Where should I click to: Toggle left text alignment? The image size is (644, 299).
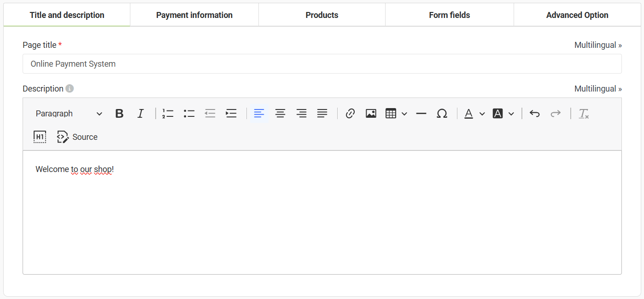click(x=259, y=114)
